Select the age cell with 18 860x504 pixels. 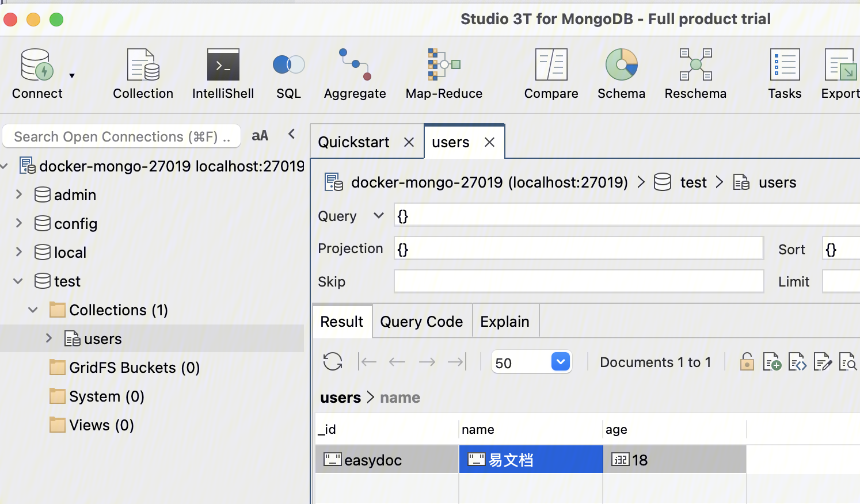[x=675, y=460]
